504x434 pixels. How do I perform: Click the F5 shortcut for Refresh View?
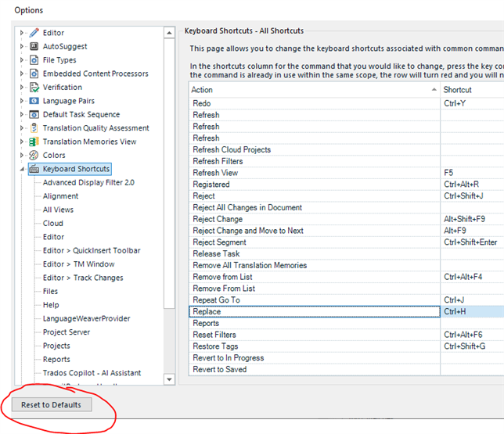pyautogui.click(x=472, y=173)
